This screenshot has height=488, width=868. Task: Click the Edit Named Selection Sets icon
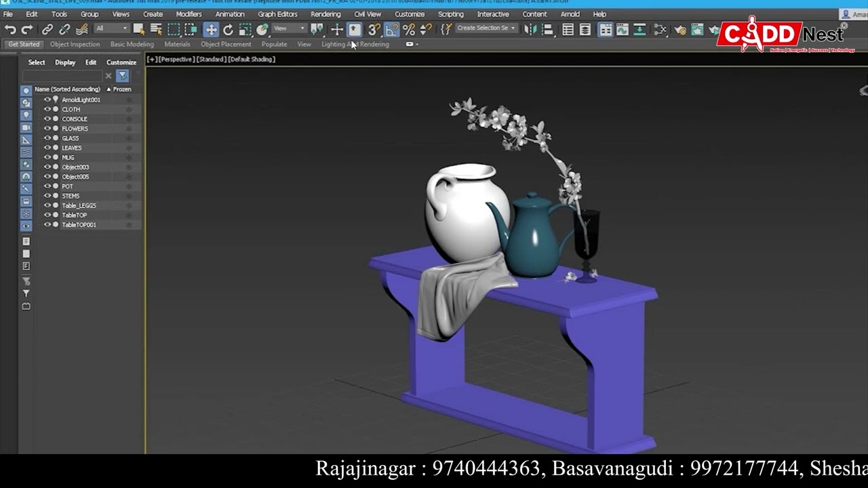[446, 29]
